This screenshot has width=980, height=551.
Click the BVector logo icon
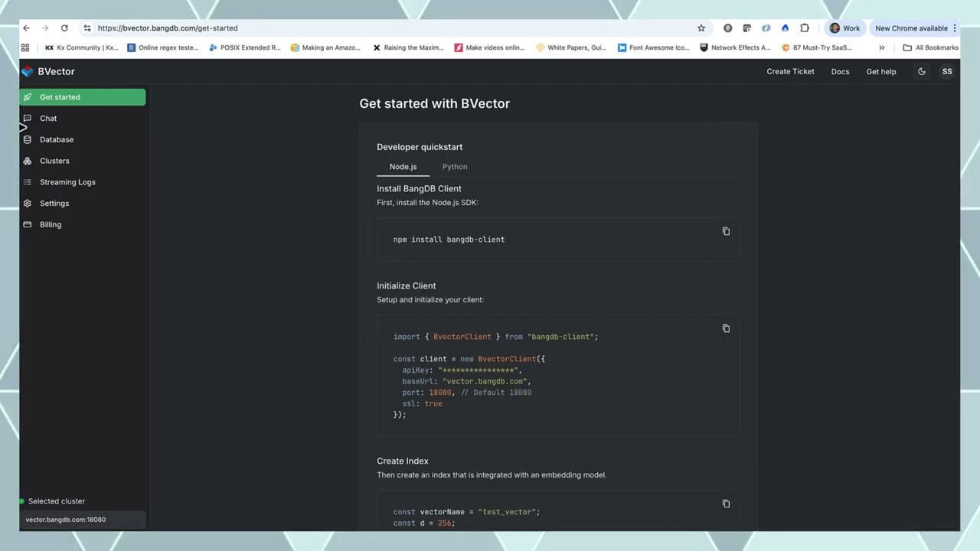click(x=28, y=71)
